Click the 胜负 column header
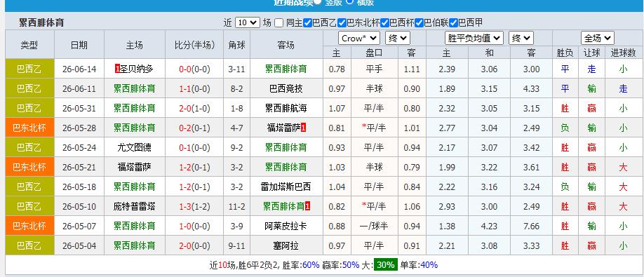Image resolution: width=644 pixels, height=277 pixels. [x=565, y=53]
